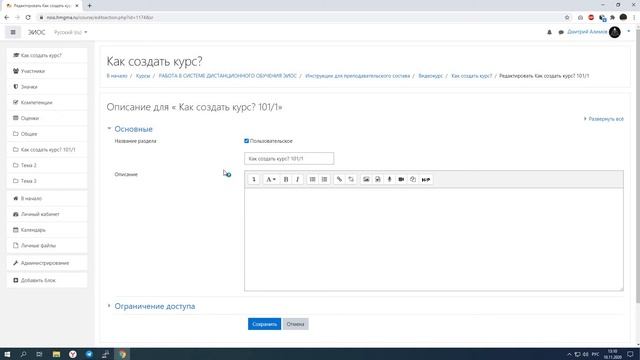Insert a link using the chain icon

point(339,180)
